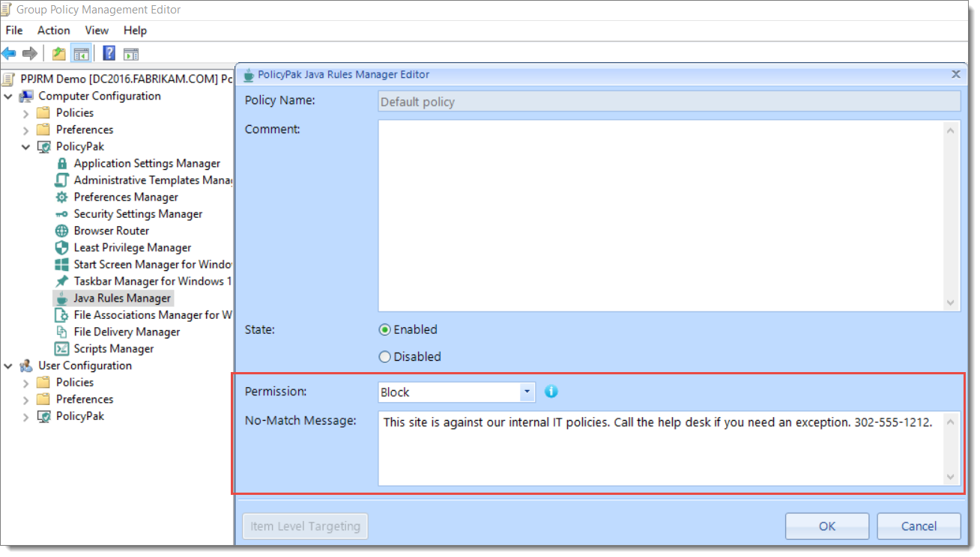Open the View menu
Screen dimensions: 980x557
pyautogui.click(x=97, y=30)
